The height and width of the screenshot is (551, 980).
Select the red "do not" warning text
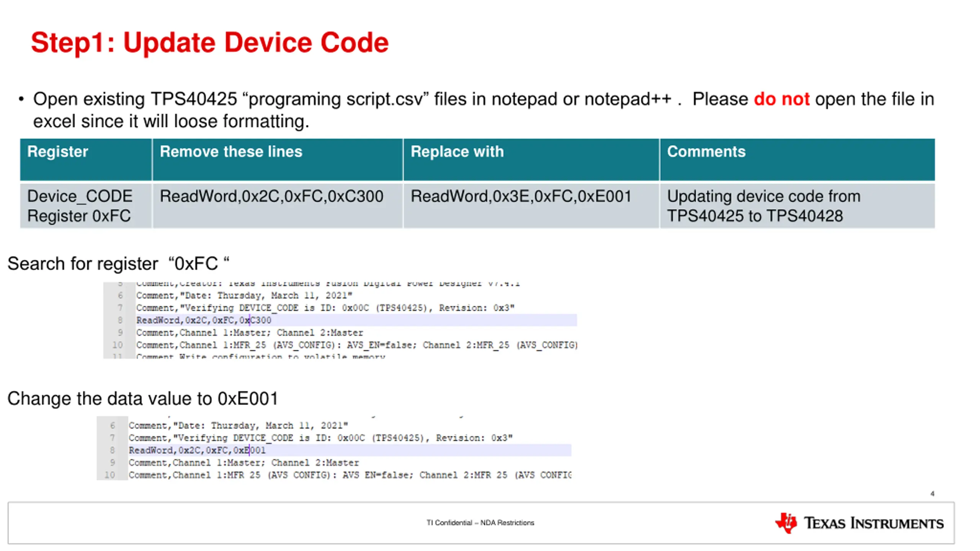click(781, 99)
